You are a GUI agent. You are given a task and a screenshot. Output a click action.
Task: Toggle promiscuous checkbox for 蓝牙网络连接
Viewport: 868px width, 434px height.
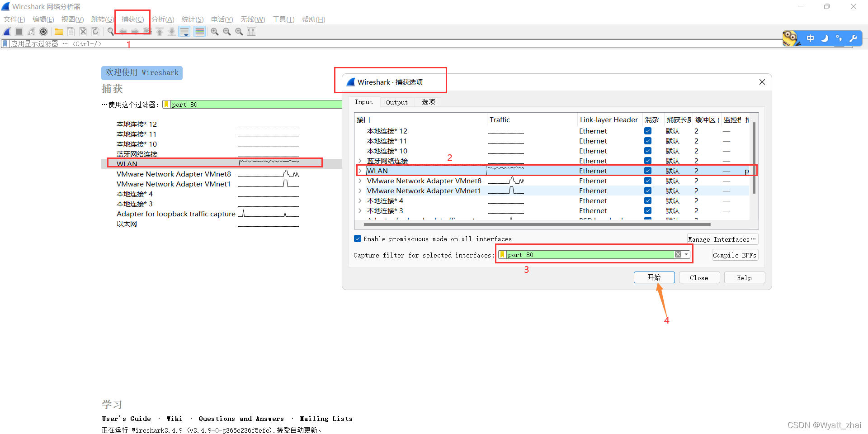tap(648, 161)
